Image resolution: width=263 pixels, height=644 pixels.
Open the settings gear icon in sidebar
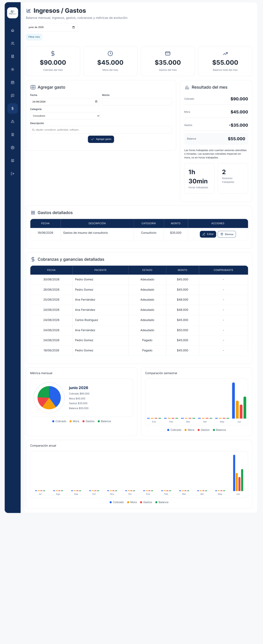[13, 148]
